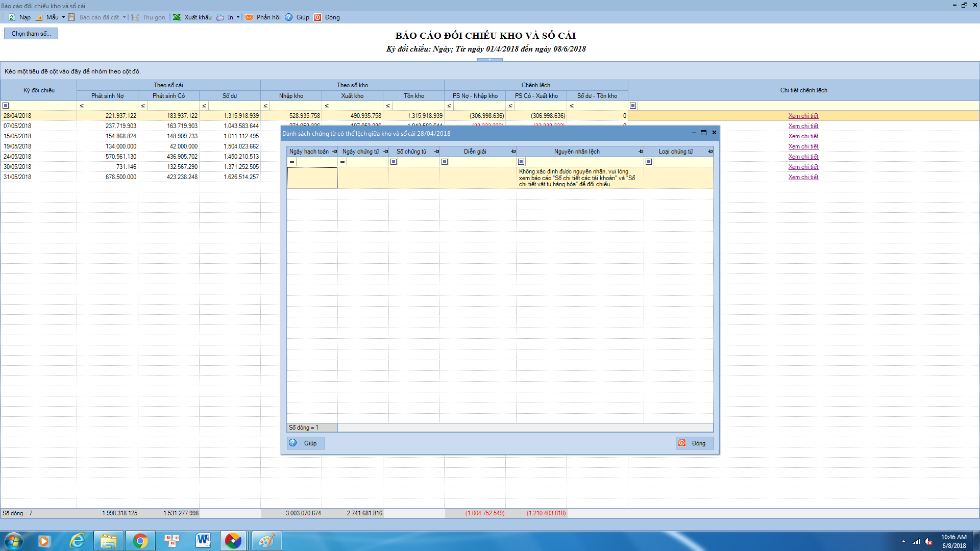Click the Phản hồi envelope icon
This screenshot has height=551, width=980.
pos(249,17)
